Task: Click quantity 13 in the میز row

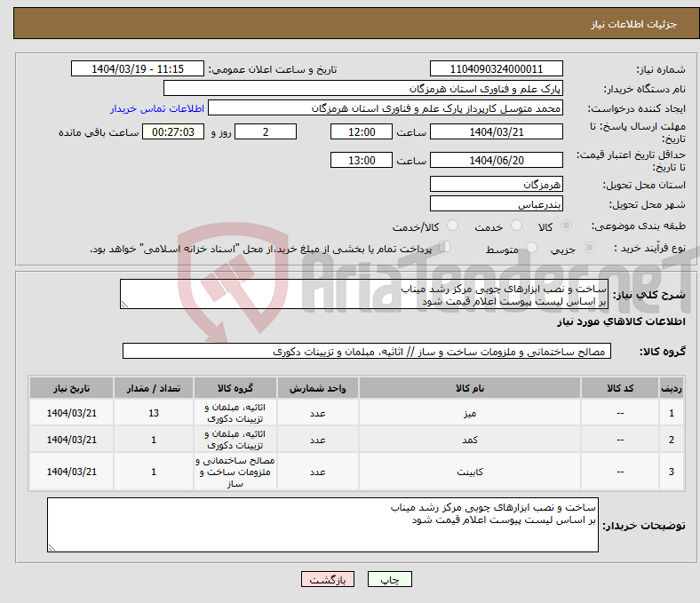Action: [154, 413]
